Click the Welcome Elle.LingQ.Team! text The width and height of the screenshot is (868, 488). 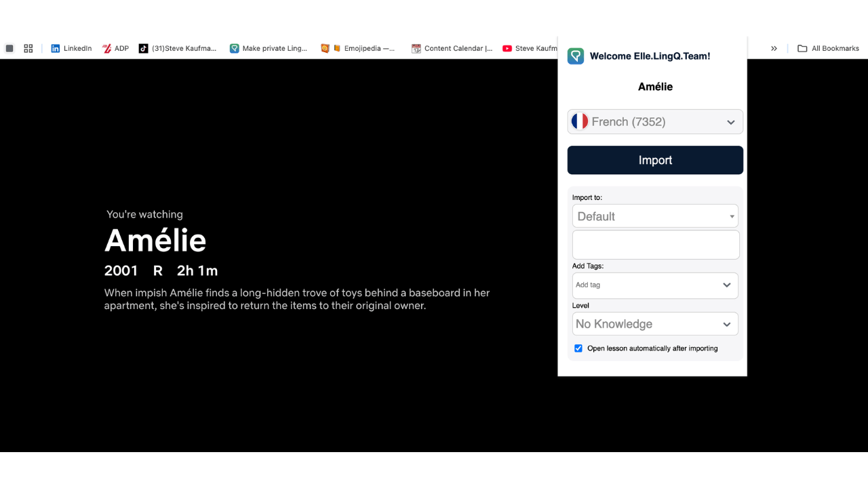pos(650,56)
